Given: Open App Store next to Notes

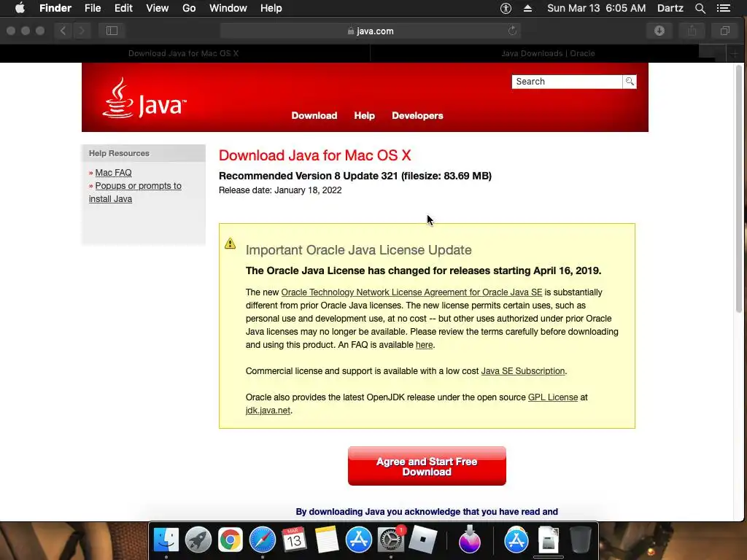Looking at the screenshot, I should (358, 540).
